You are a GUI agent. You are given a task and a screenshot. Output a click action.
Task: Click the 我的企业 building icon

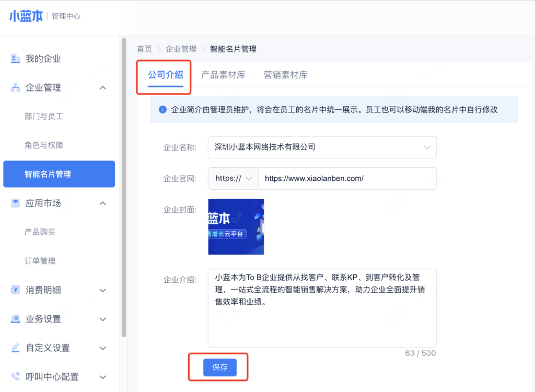15,59
